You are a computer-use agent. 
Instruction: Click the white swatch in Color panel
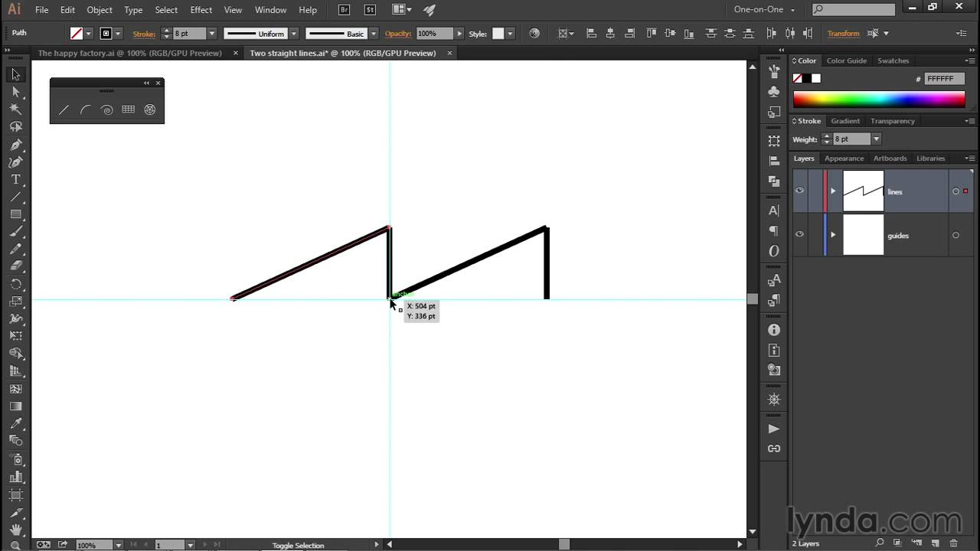[816, 78]
